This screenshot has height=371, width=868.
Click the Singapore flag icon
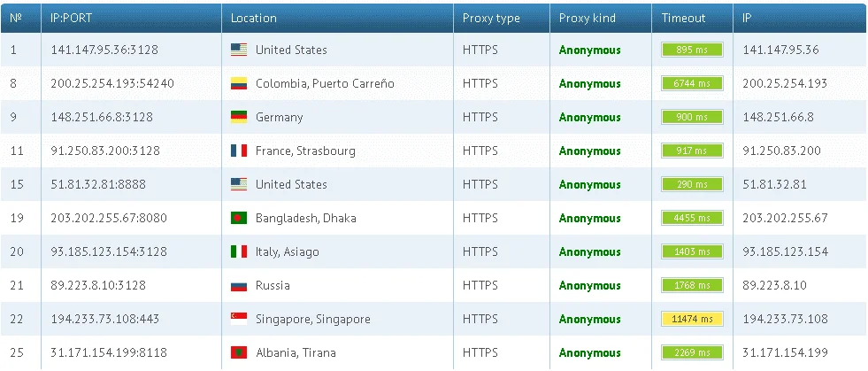pyautogui.click(x=239, y=319)
